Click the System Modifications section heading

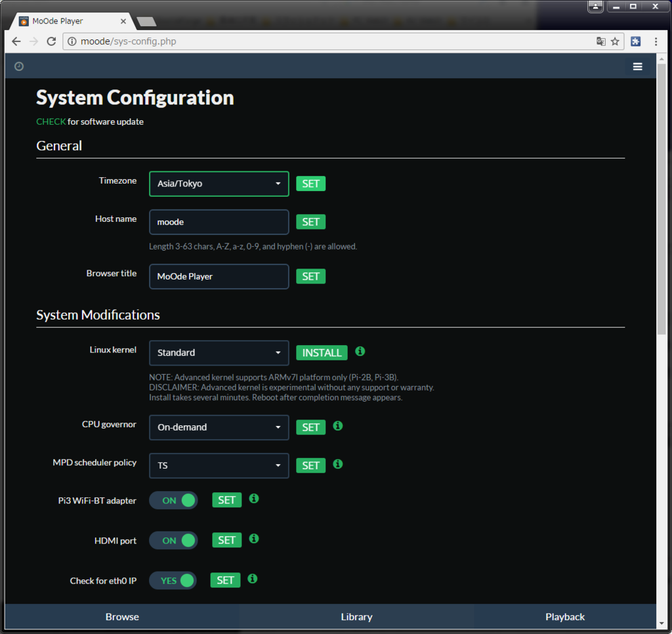click(x=98, y=315)
